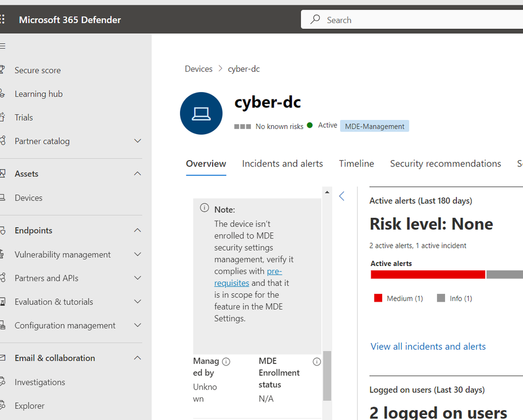This screenshot has width=523, height=420.
Task: Select the Overview tab
Action: click(206, 164)
